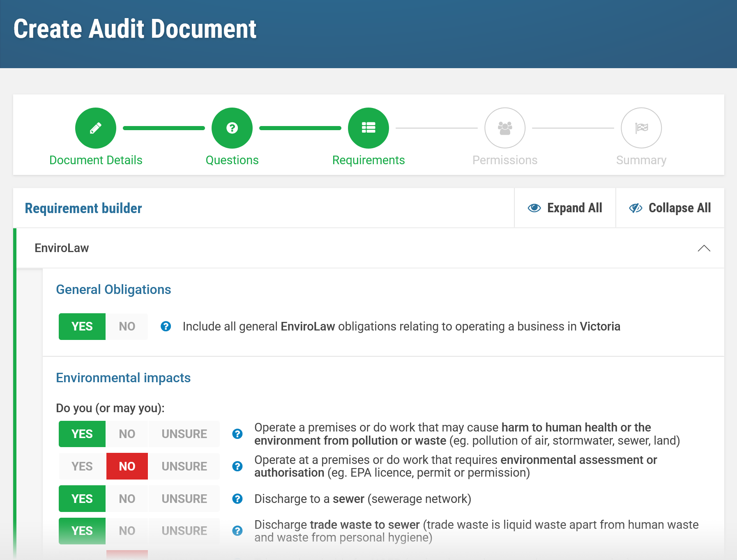Click the Summary flag step icon
The width and height of the screenshot is (737, 560).
click(x=641, y=128)
